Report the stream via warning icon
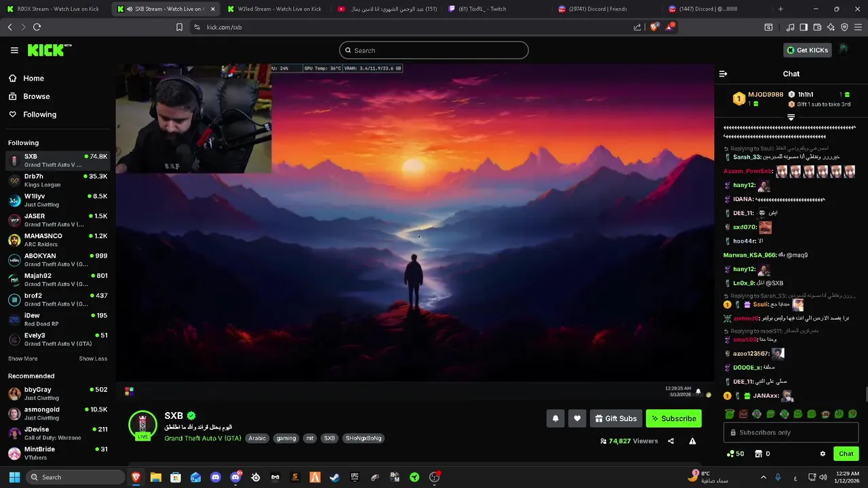This screenshot has height=488, width=868. pos(692,441)
